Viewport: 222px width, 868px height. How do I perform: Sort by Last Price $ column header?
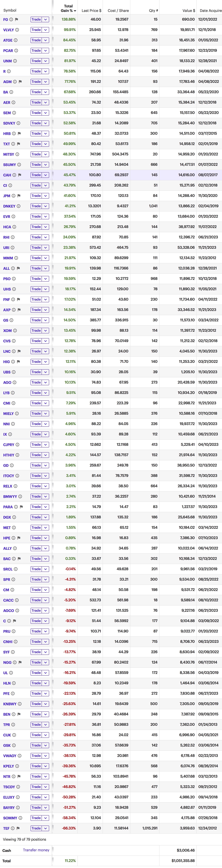coord(92,11)
